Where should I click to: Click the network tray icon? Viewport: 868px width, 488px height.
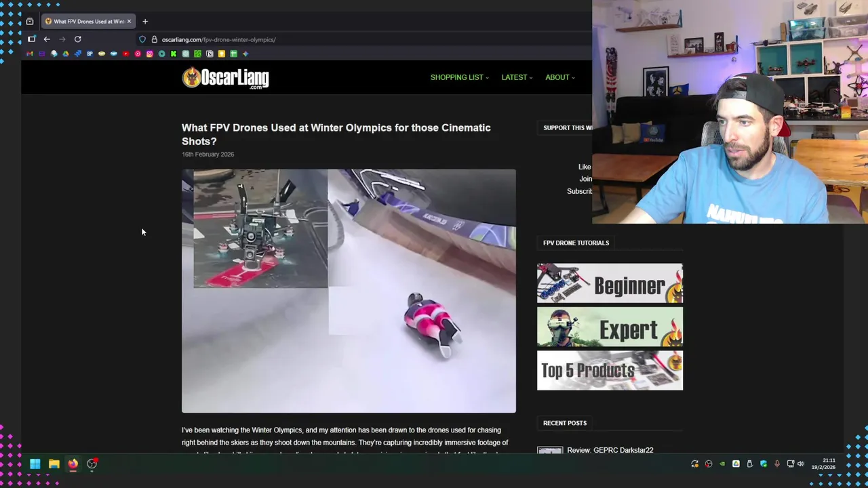tap(791, 464)
